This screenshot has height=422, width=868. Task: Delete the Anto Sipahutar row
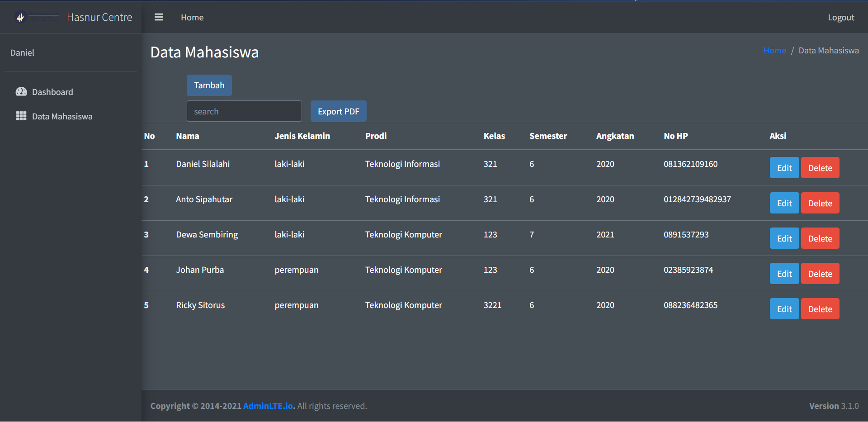820,203
